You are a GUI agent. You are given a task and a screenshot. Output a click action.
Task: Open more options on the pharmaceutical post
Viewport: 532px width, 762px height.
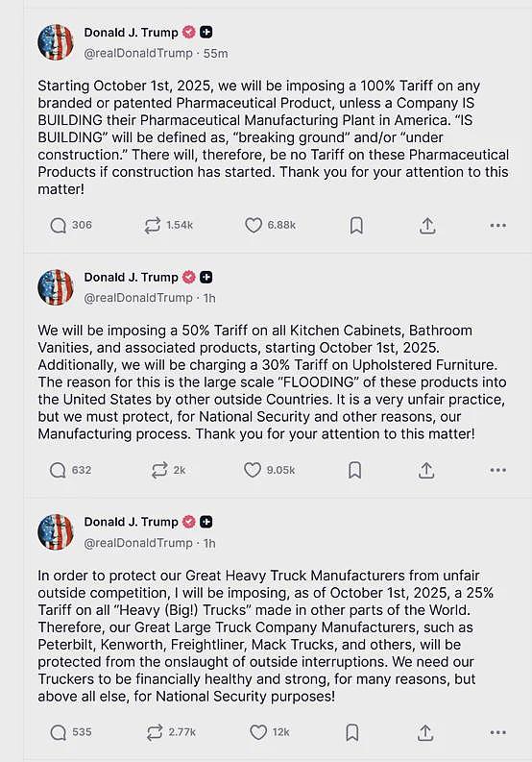click(x=498, y=226)
